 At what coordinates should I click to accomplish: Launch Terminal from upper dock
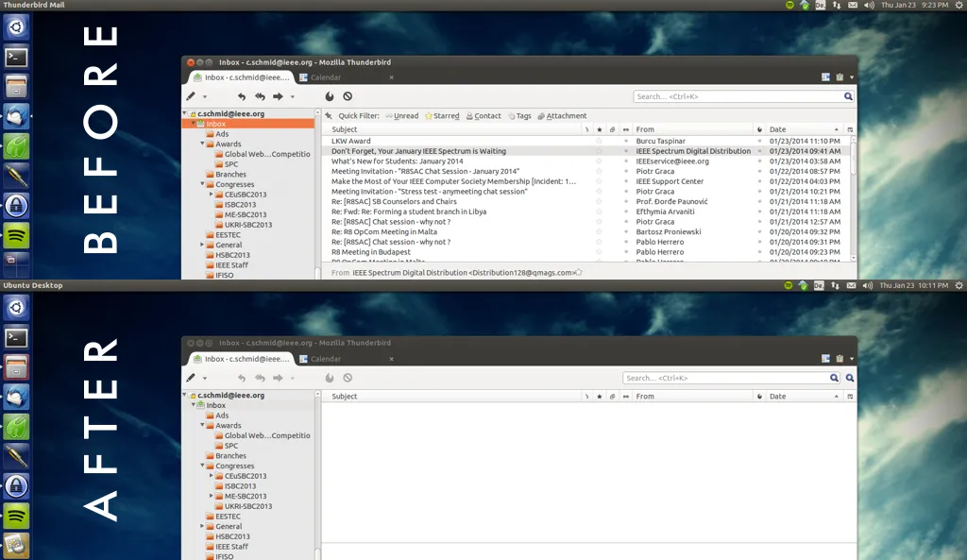(x=16, y=58)
